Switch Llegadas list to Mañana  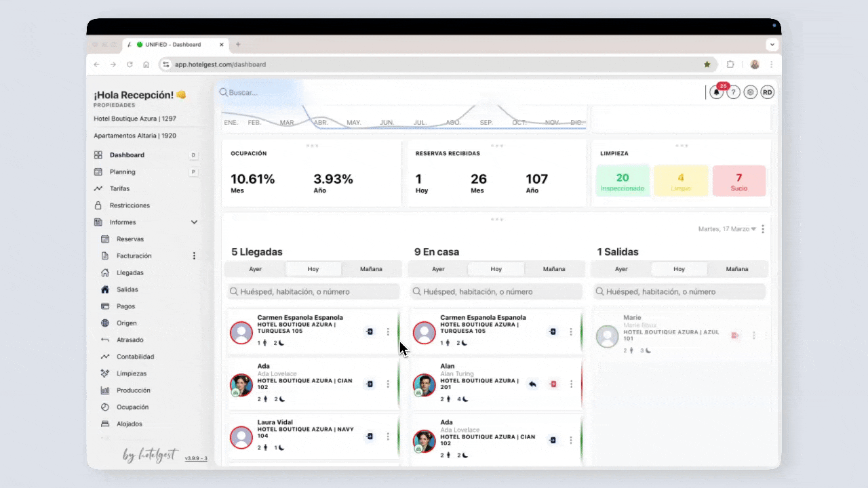(371, 269)
